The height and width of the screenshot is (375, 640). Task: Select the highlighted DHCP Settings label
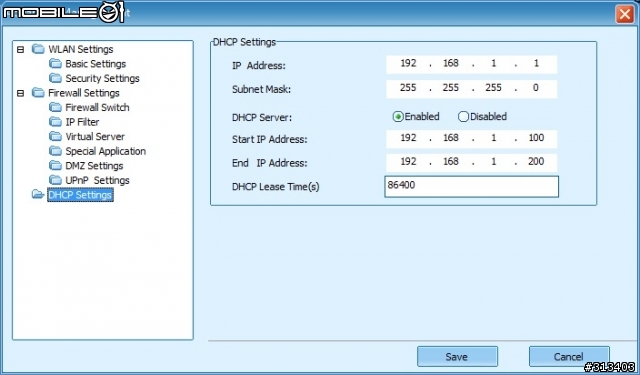(80, 195)
